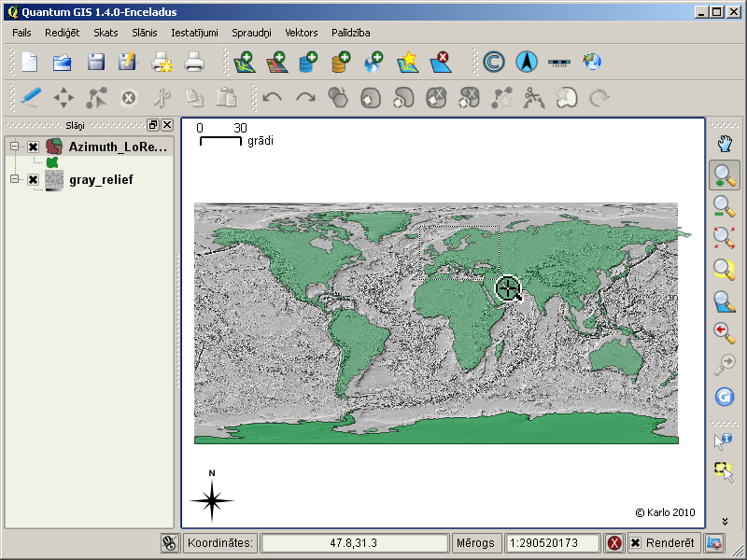This screenshot has height=560, width=747.
Task: Open the Palīdzība menu
Action: 351,33
